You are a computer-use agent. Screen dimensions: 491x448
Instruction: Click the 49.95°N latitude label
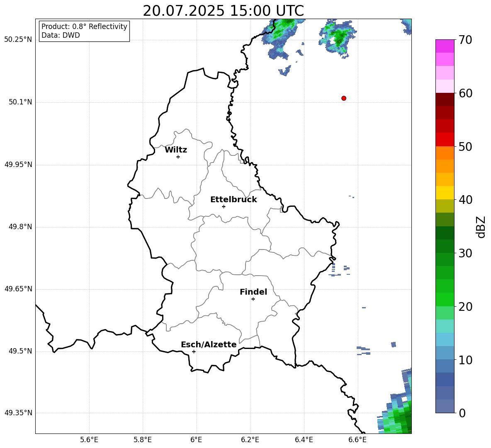[18, 165]
